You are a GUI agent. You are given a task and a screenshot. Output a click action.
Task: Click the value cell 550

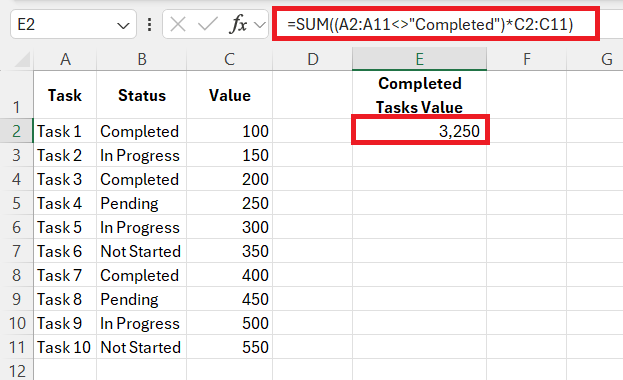(229, 347)
